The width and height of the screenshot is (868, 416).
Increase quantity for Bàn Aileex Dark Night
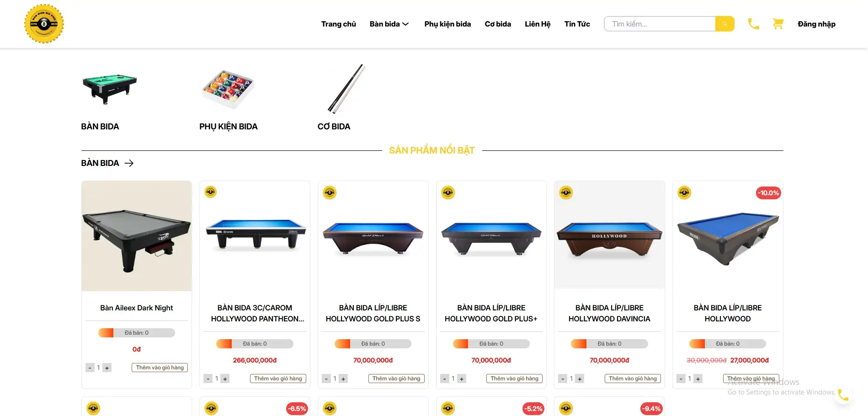tap(107, 368)
